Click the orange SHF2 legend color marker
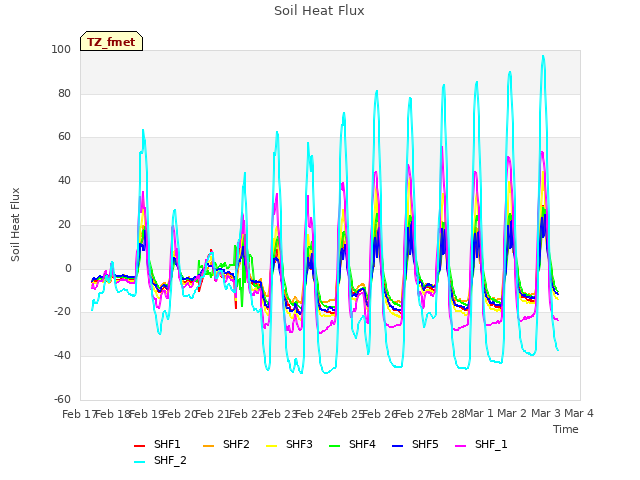Viewport: 640px width, 480px height. click(209, 446)
